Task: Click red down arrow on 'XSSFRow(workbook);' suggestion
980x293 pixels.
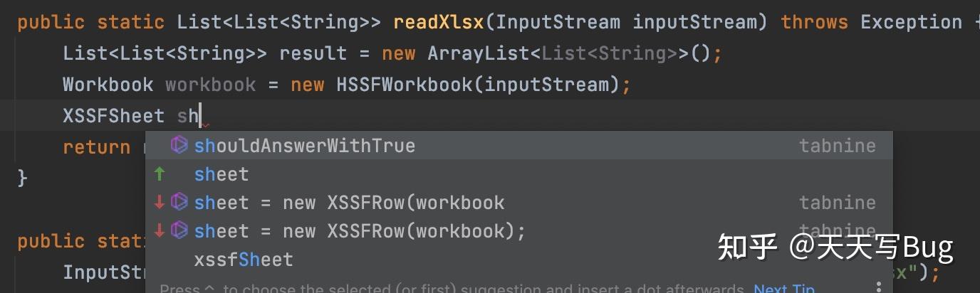Action: tap(160, 231)
